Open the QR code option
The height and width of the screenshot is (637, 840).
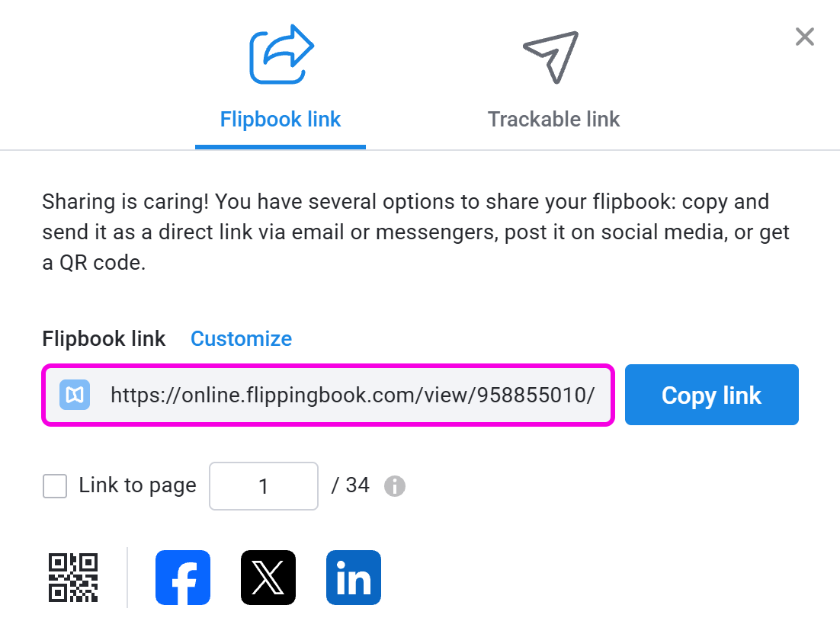73,578
